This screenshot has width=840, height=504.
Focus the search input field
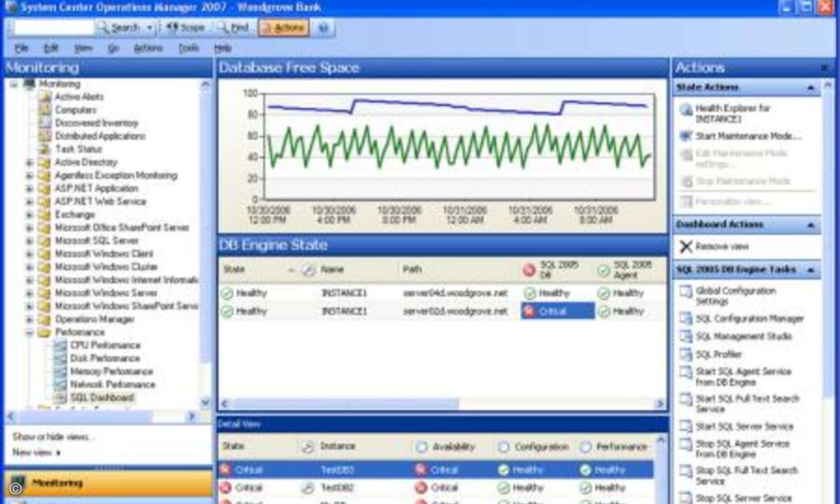[53, 27]
